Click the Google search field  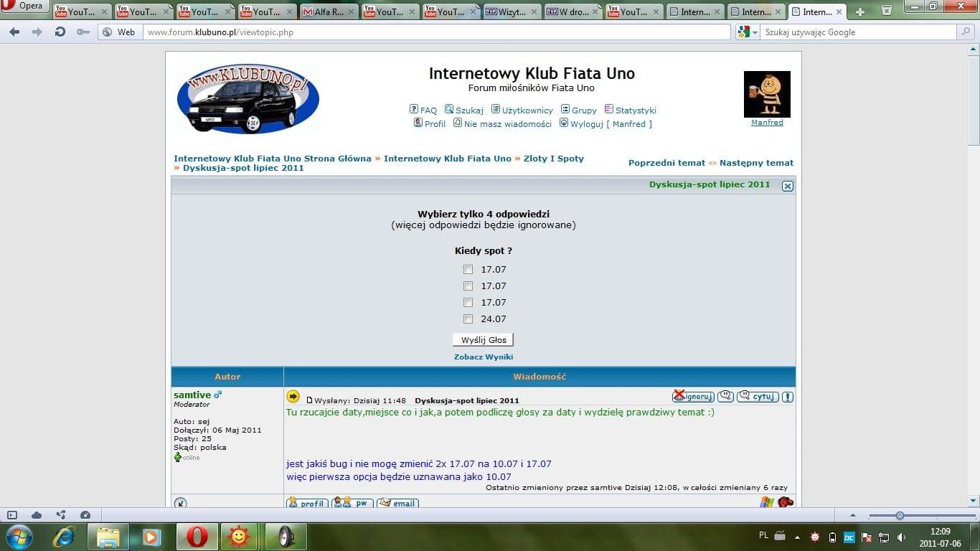[857, 32]
